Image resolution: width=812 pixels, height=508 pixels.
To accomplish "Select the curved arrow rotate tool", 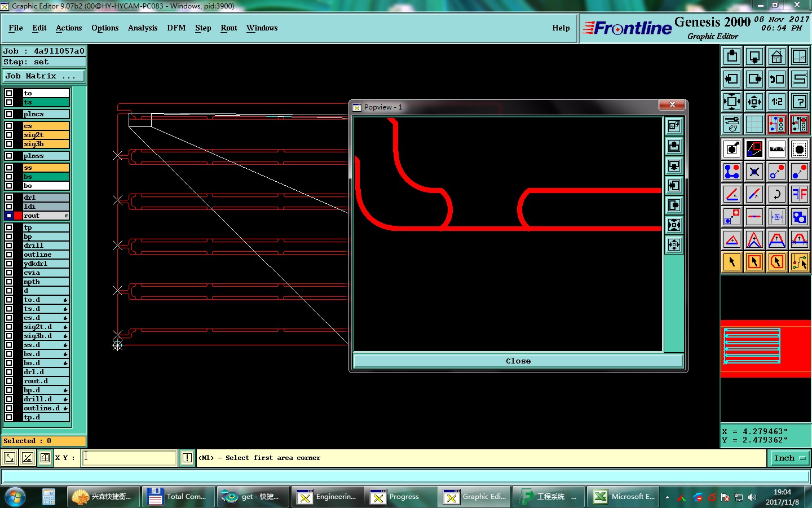I will pyautogui.click(x=777, y=194).
